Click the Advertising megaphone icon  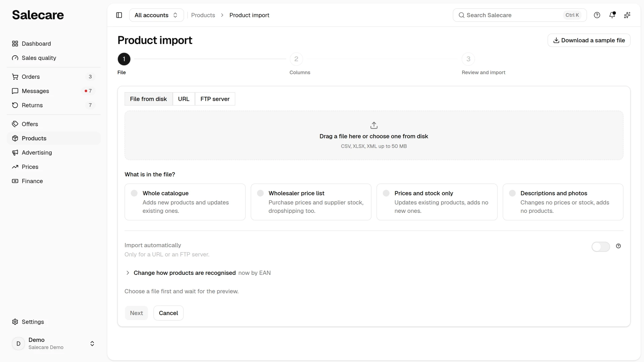[x=15, y=153]
